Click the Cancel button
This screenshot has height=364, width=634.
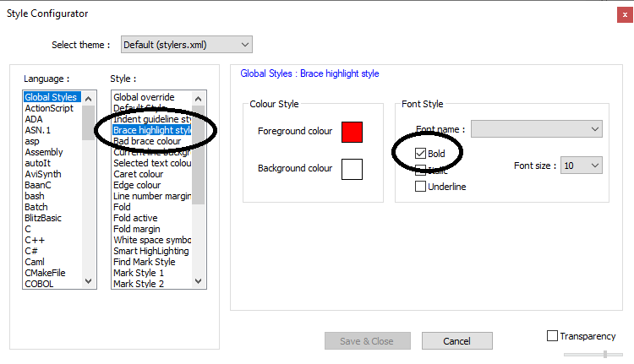pos(456,341)
